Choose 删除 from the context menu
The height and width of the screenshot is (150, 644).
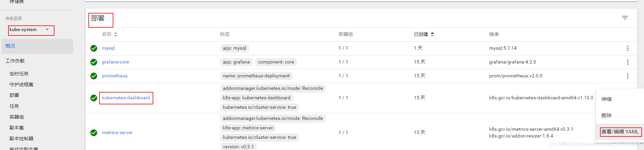click(x=606, y=115)
